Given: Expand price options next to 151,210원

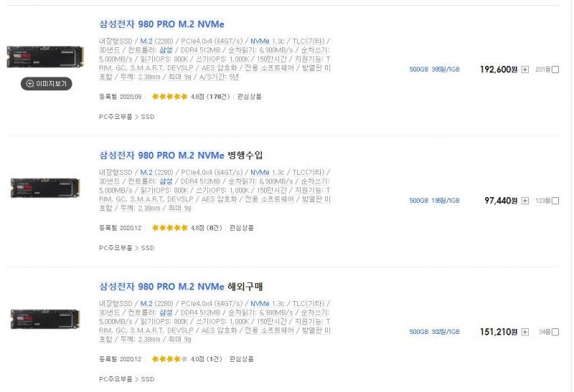Looking at the screenshot, I should click(525, 332).
